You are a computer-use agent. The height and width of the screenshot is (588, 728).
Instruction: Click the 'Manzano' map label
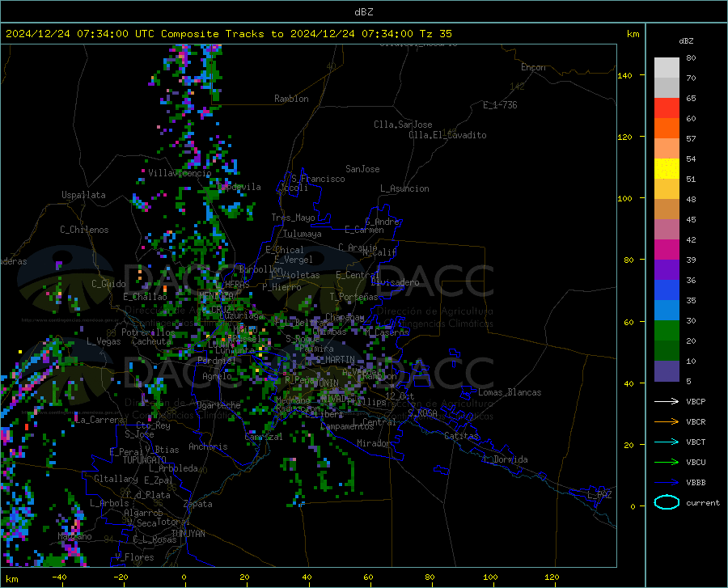[74, 536]
